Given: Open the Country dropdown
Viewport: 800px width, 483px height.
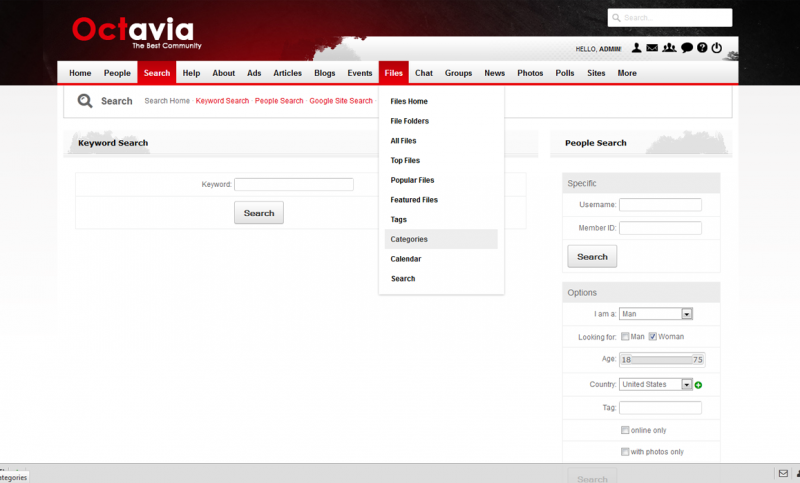Looking at the screenshot, I should point(656,384).
